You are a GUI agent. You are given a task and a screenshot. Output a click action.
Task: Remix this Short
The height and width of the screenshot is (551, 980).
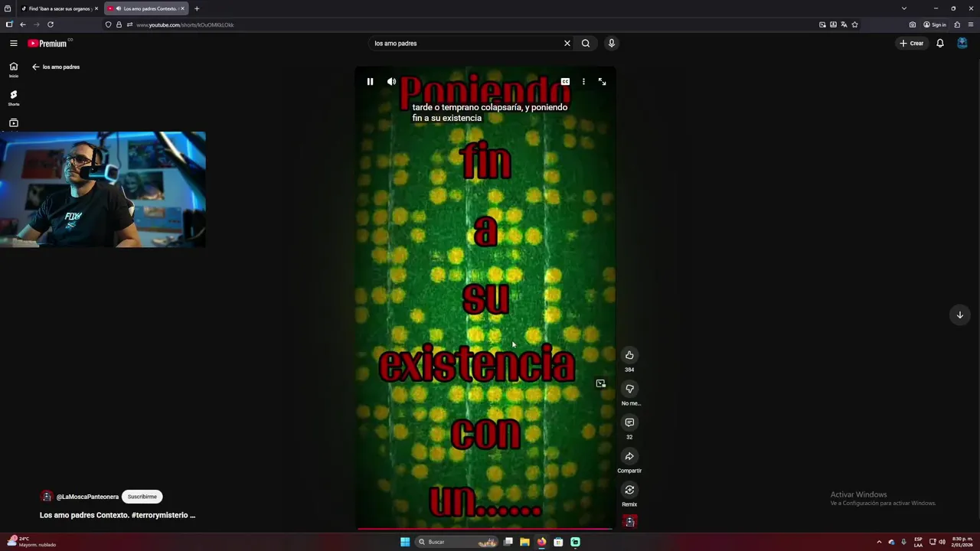point(629,490)
